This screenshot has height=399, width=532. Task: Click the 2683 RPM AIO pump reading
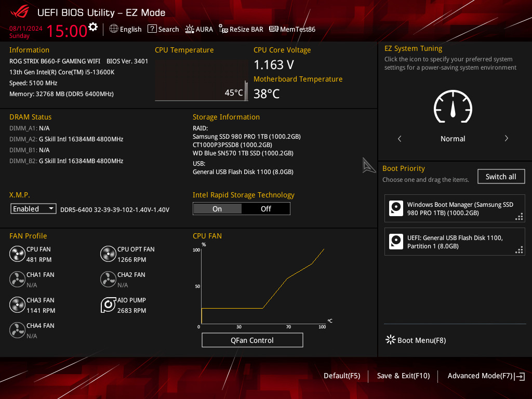[x=131, y=311]
